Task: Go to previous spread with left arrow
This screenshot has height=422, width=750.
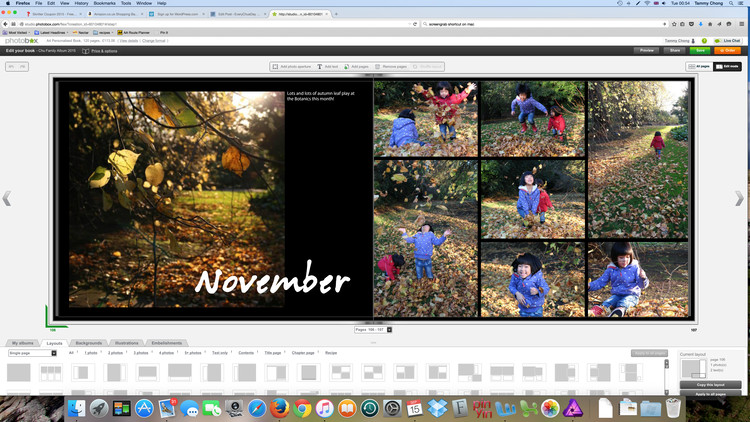Action: 7,198
